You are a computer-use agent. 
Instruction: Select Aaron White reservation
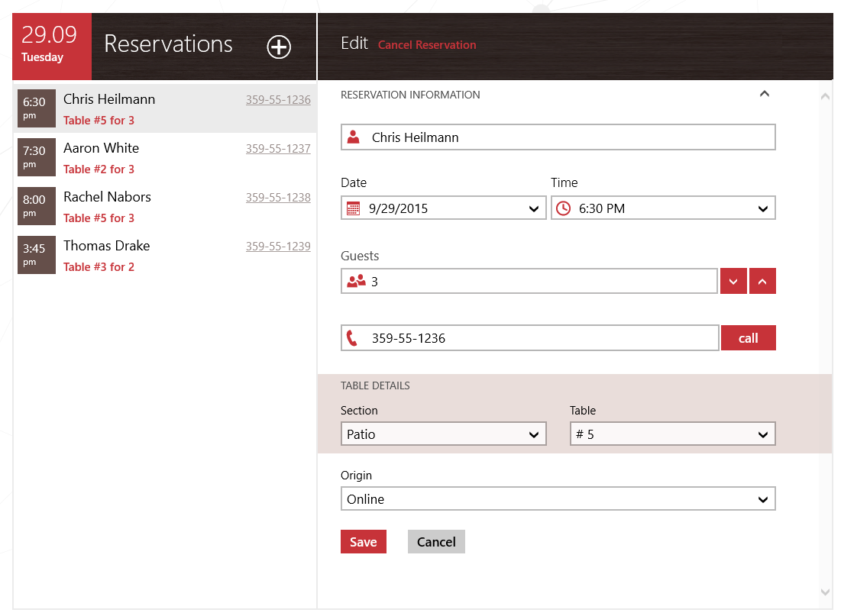tap(165, 157)
